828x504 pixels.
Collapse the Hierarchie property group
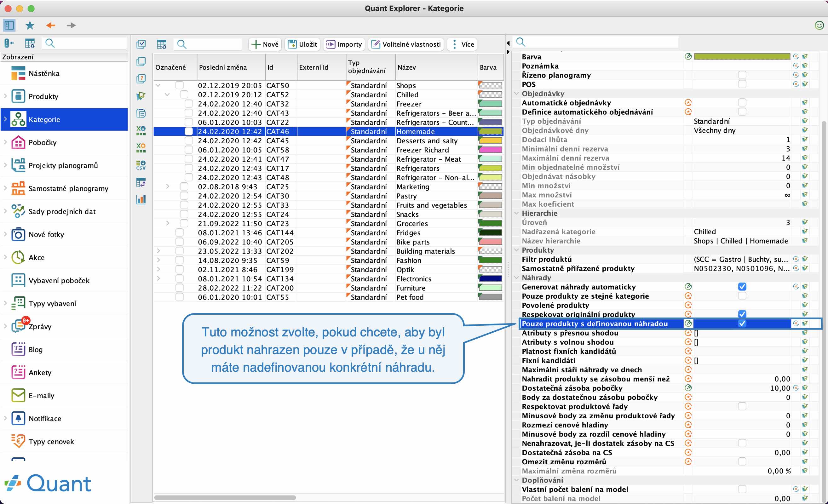coord(516,213)
